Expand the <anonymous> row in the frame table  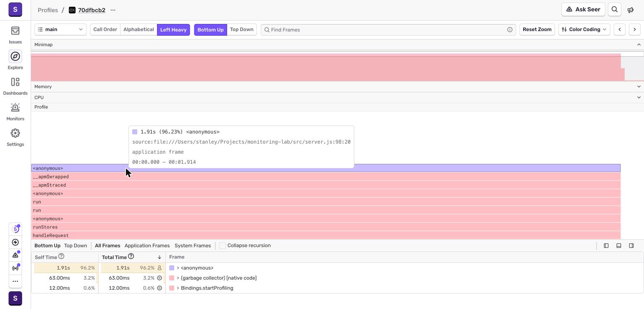pyautogui.click(x=178, y=268)
